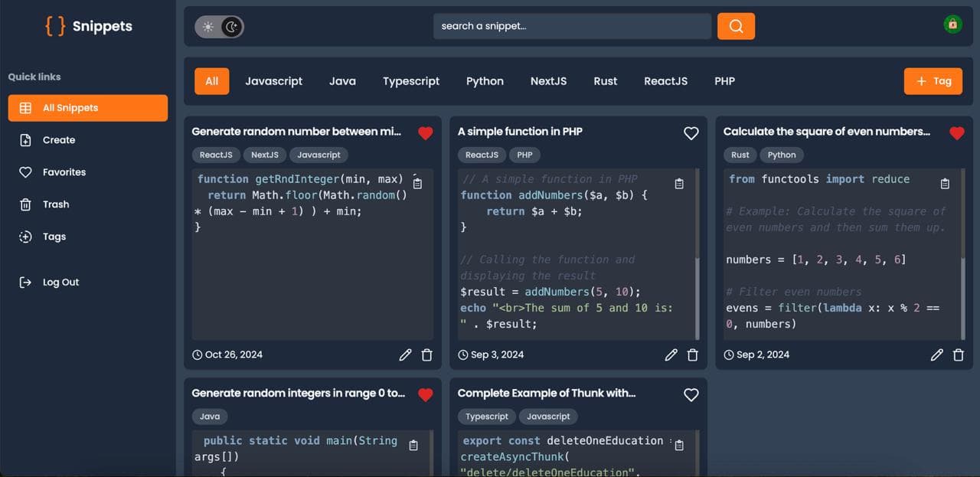The image size is (980, 477).
Task: Open the search magnifier button
Action: [735, 25]
